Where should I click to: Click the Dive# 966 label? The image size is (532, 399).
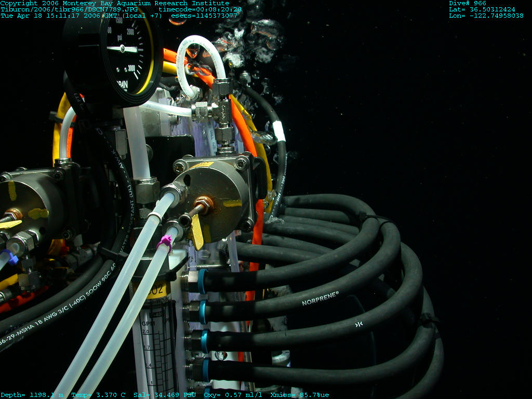coord(468,3)
